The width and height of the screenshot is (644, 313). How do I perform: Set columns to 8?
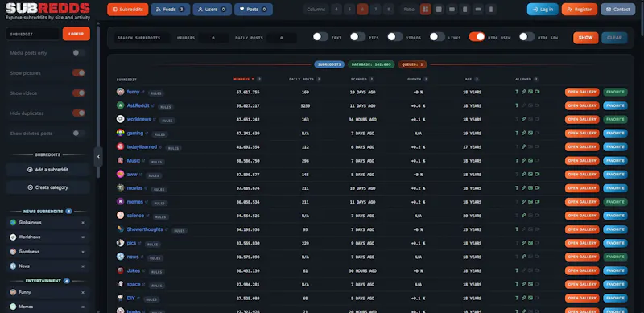(389, 9)
